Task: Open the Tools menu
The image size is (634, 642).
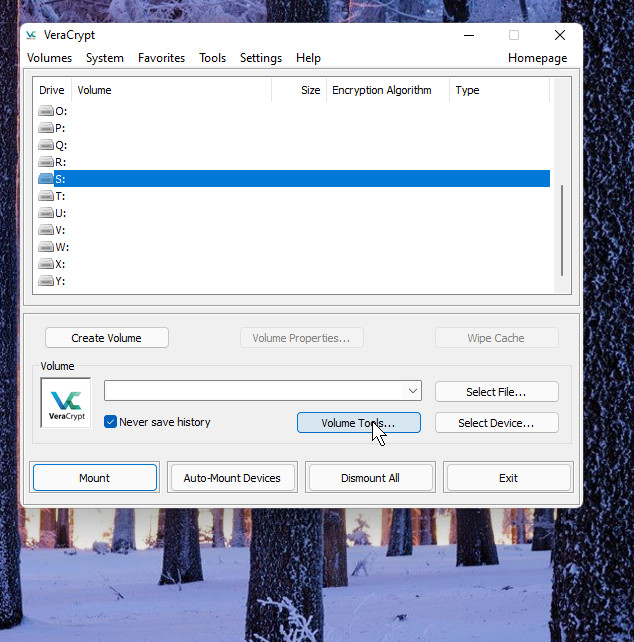Action: (x=213, y=58)
